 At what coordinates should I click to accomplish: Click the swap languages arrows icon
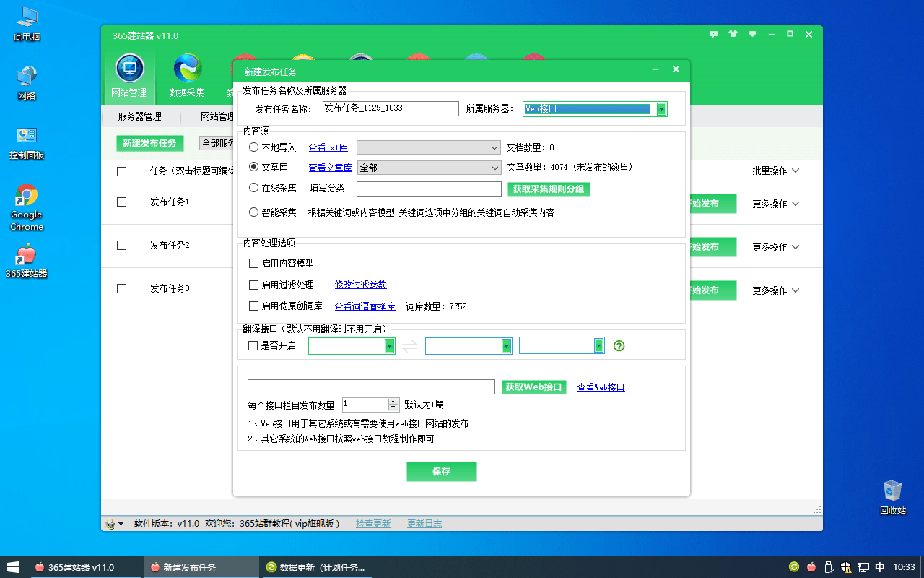pos(409,346)
